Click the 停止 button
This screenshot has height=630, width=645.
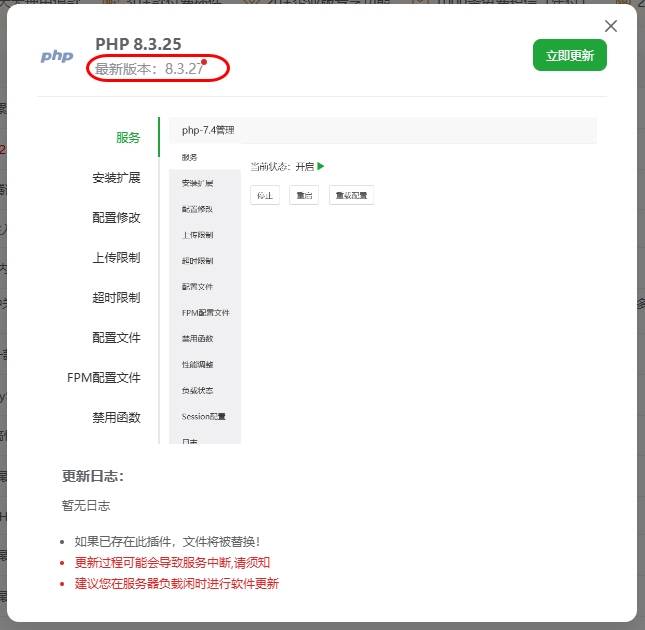pyautogui.click(x=265, y=195)
